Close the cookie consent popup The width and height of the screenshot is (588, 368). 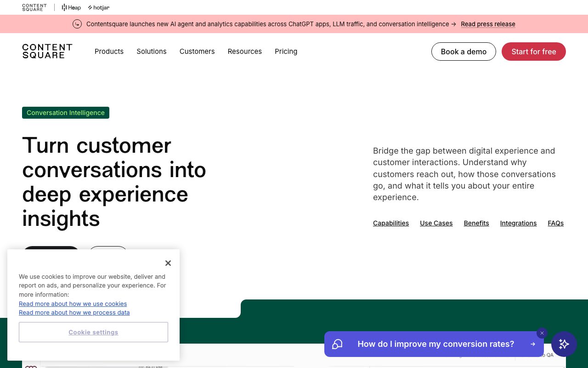(168, 263)
